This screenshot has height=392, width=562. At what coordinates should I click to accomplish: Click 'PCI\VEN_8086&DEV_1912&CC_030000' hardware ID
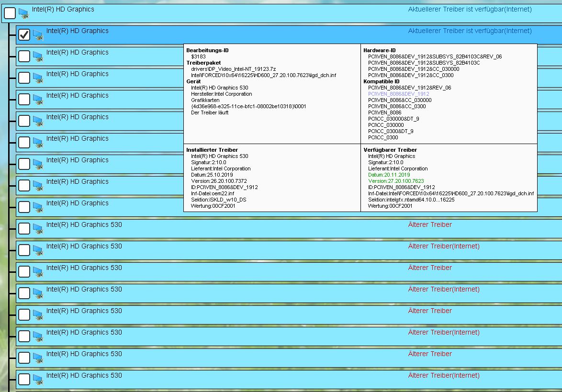pos(414,69)
